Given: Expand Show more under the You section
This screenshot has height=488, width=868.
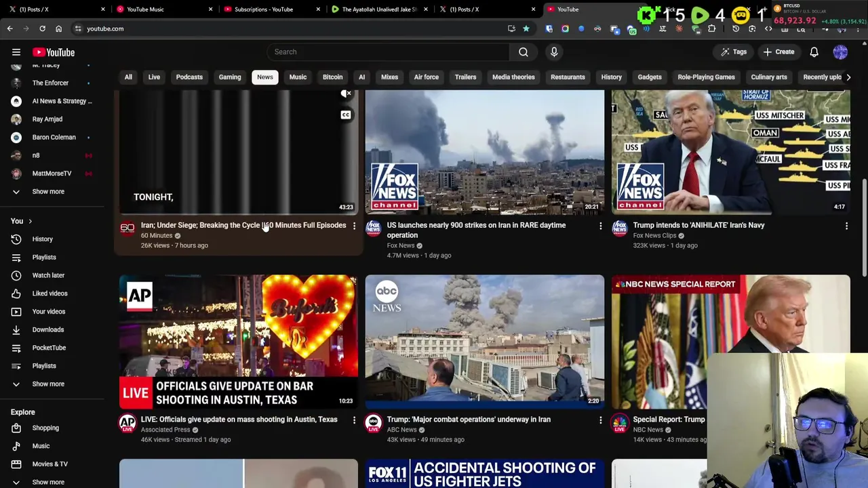Looking at the screenshot, I should (x=48, y=384).
